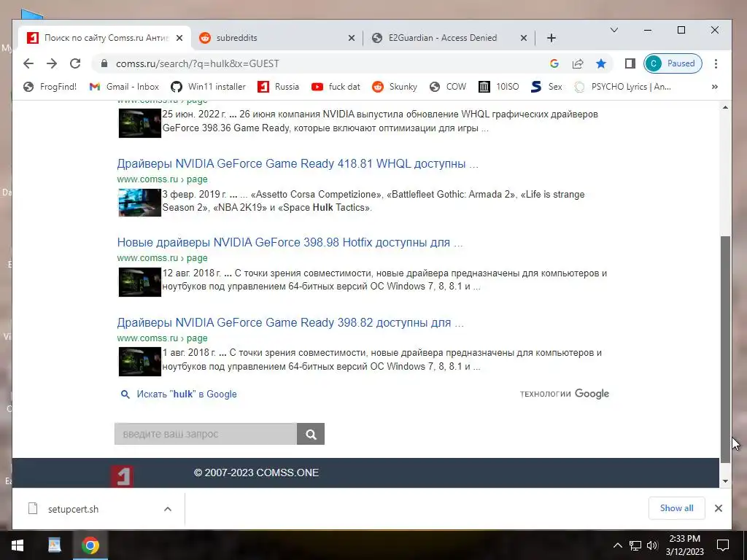Image resolution: width=747 pixels, height=560 pixels.
Task: Expand setupcert.sh download options chevron
Action: coord(168,509)
